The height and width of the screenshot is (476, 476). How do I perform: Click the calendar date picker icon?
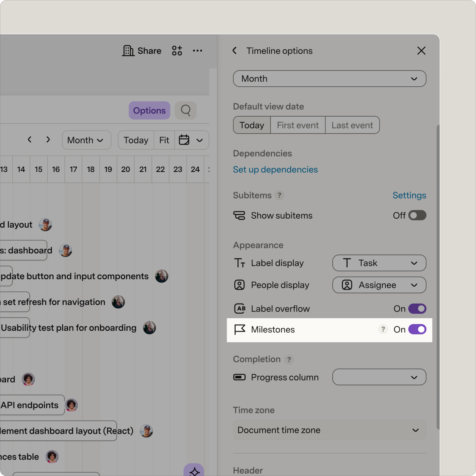tap(184, 140)
